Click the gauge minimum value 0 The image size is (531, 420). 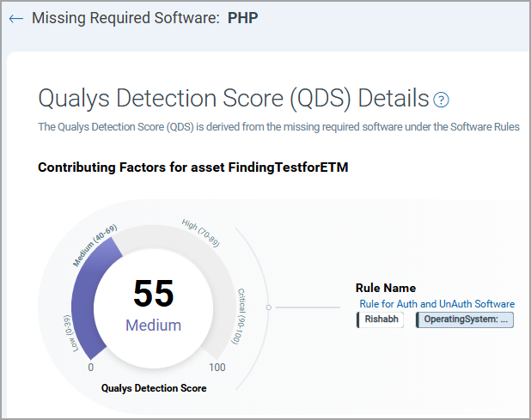[91, 368]
